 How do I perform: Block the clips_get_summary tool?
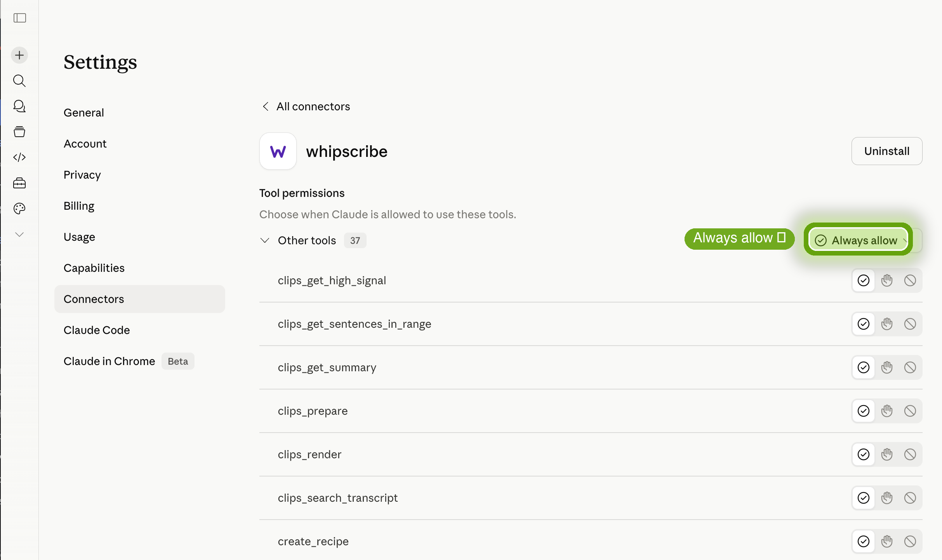coord(910,367)
